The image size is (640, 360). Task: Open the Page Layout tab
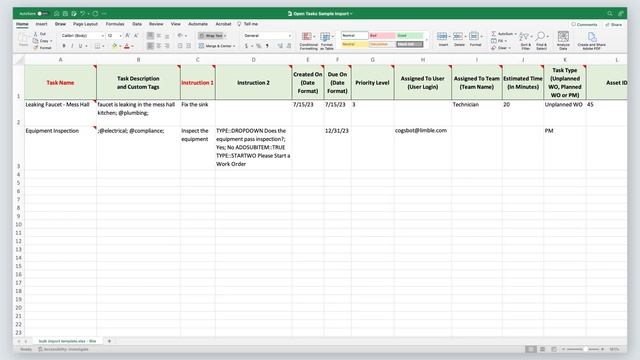(x=85, y=24)
